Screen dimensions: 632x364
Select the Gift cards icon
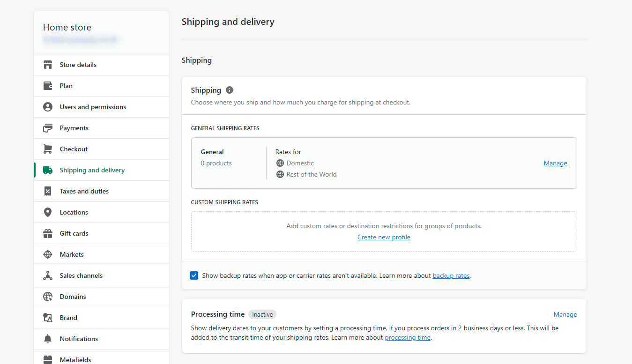click(x=47, y=233)
